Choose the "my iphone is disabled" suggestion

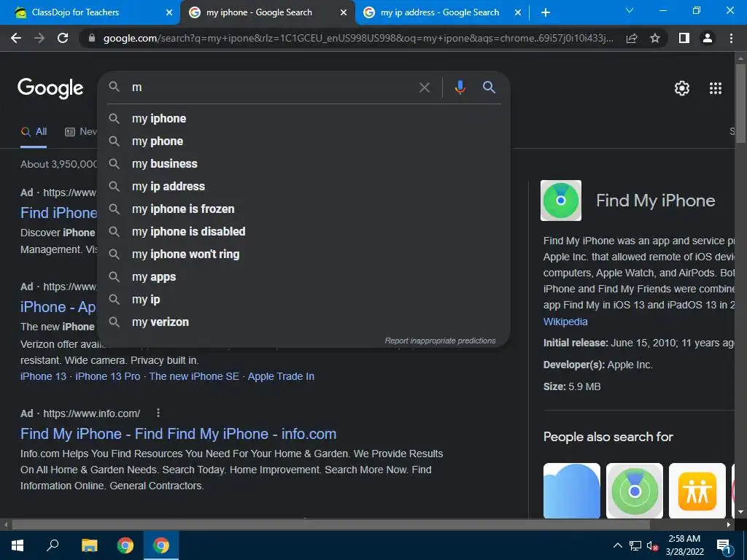tap(303, 232)
